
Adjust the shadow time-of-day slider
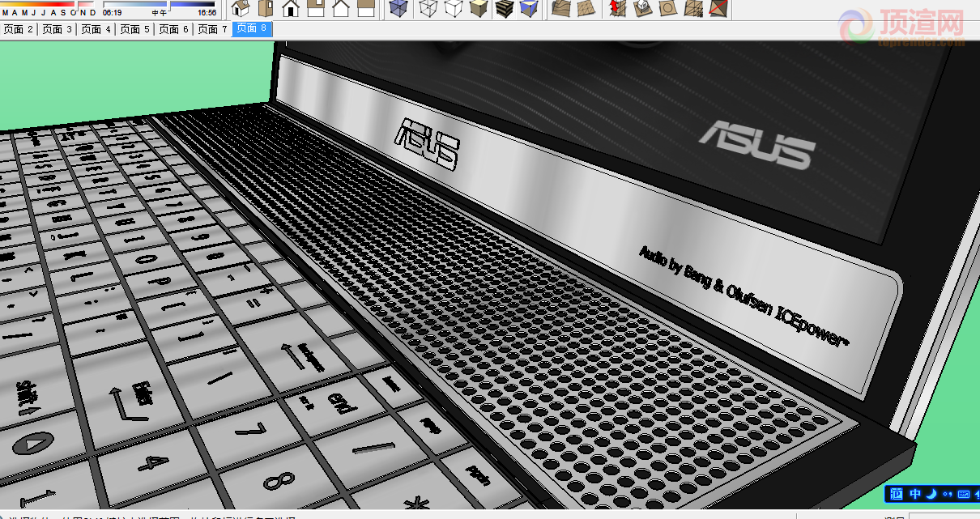click(171, 4)
